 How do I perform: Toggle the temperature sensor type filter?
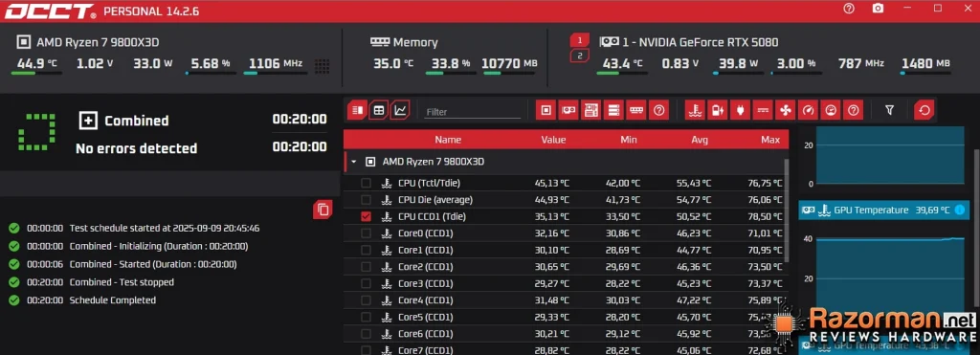click(x=695, y=110)
